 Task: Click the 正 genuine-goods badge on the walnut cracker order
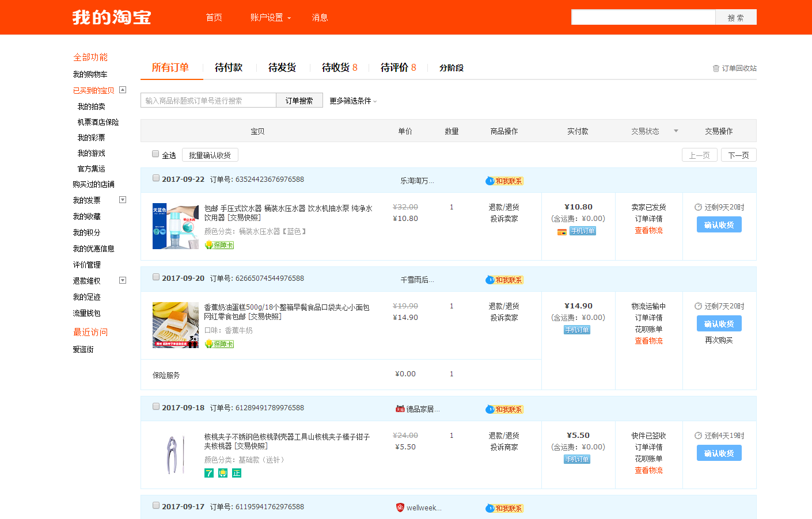[x=237, y=473]
